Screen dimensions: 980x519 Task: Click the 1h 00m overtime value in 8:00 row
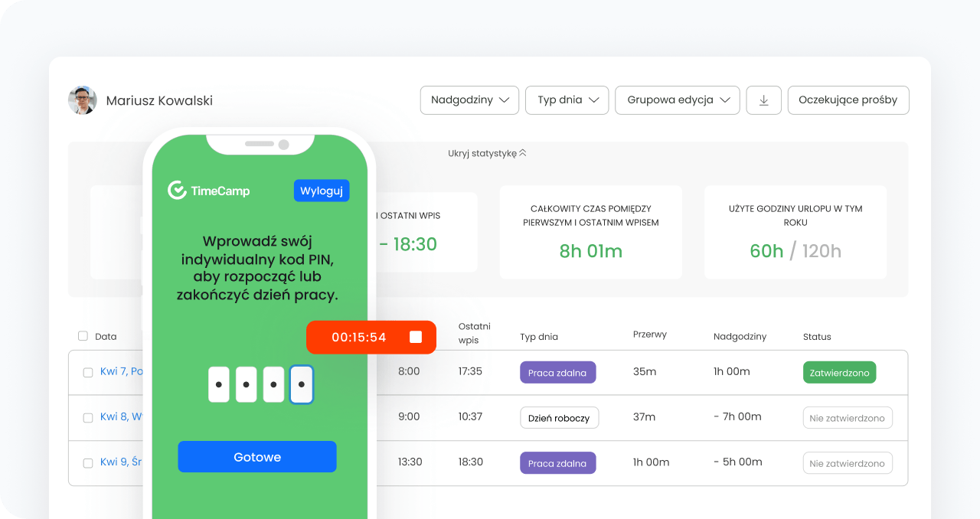tap(732, 371)
